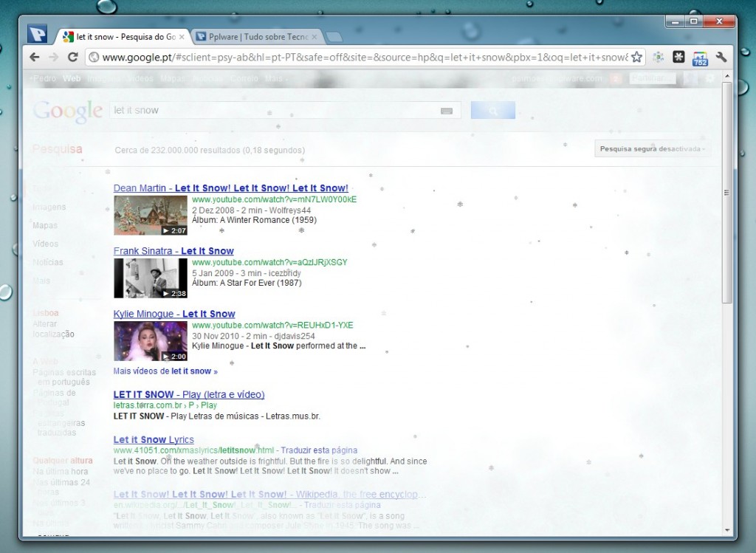Expand the Mais option in the sidebar

coord(41,281)
